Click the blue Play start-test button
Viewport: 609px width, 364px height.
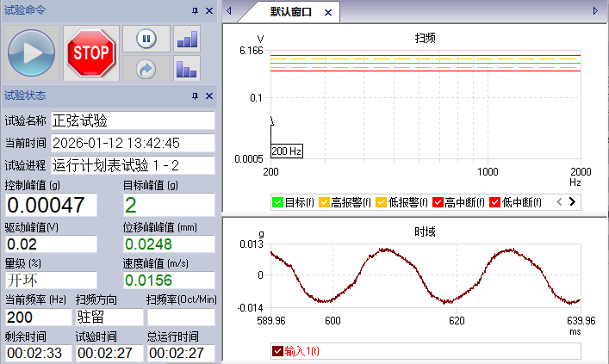coord(33,52)
